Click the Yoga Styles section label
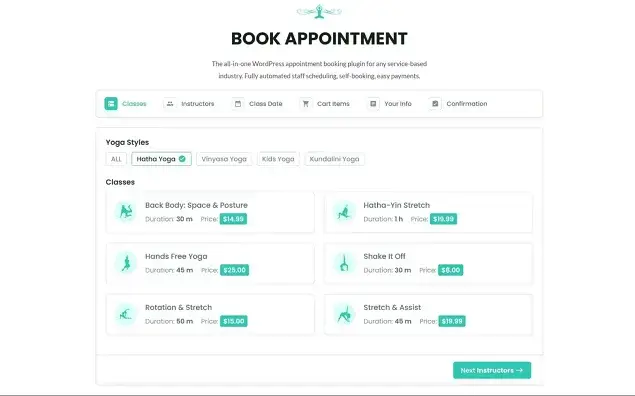Viewport: 635px width, 396px height. [127, 142]
